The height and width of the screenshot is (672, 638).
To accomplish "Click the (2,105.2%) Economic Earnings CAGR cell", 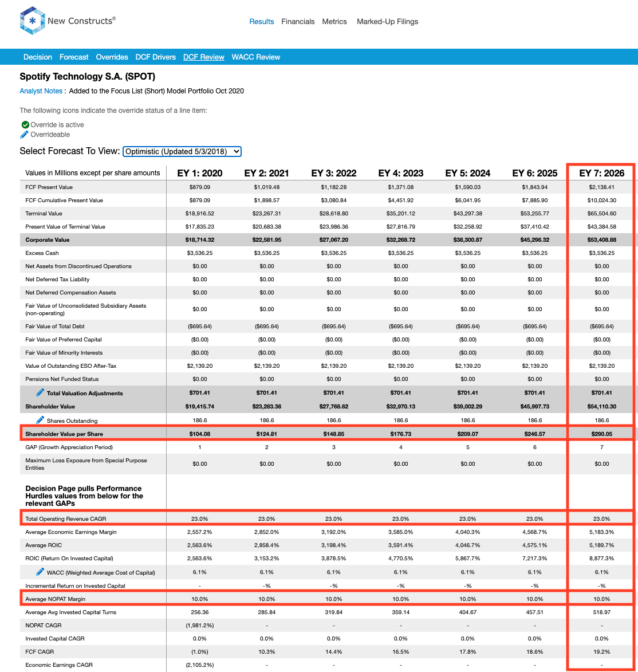I will point(200,665).
